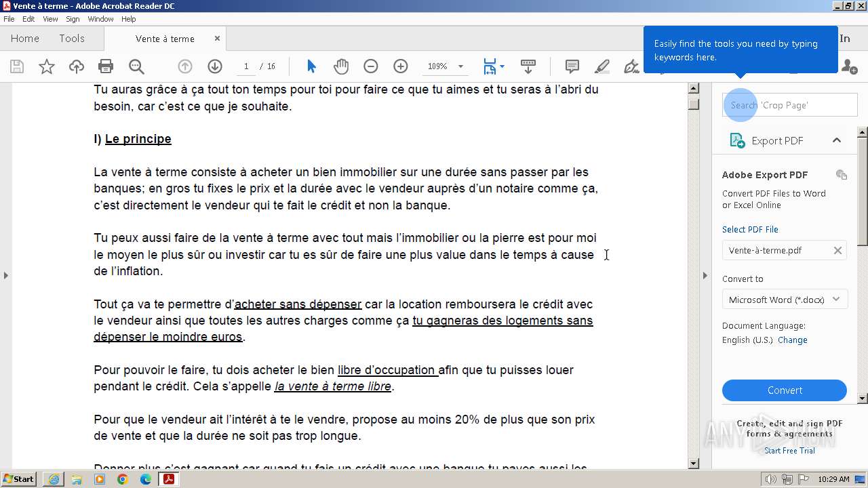868x488 pixels.
Task: Click the tools pane scroll down arrow
Action: point(863,399)
